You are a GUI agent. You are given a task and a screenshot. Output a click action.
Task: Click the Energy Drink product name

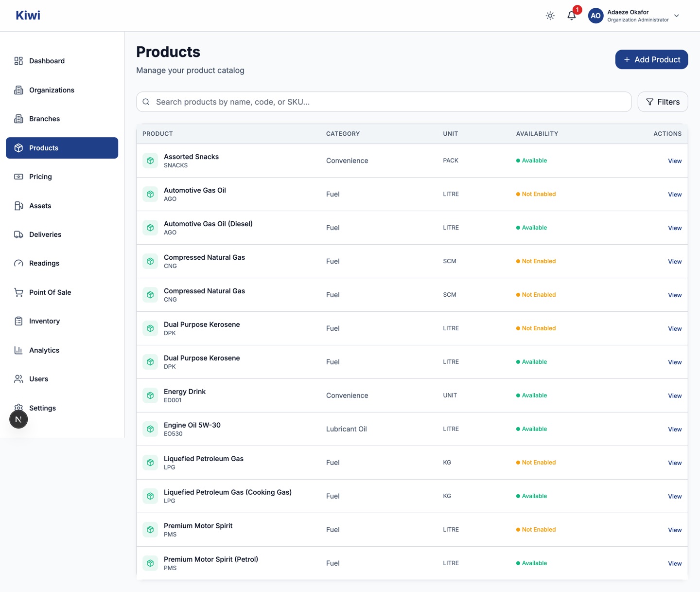[x=185, y=392]
